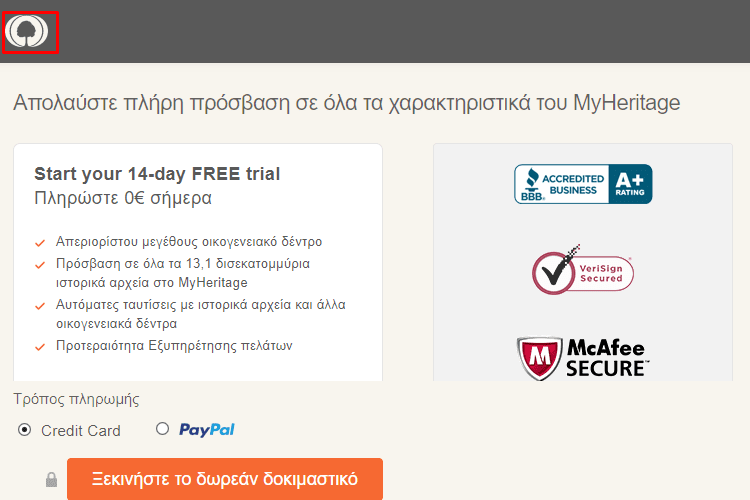Select the Credit Card payment option
Viewport: 750px width, 500px height.
(x=24, y=430)
